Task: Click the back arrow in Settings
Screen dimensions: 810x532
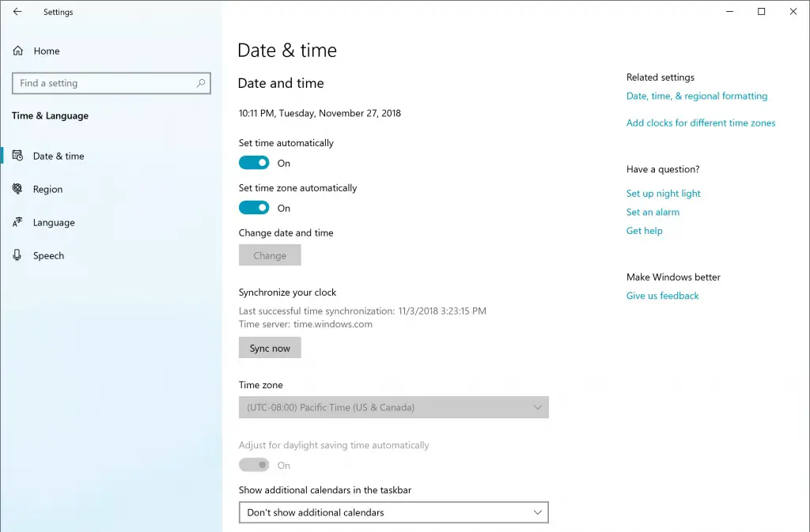Action: tap(17, 11)
